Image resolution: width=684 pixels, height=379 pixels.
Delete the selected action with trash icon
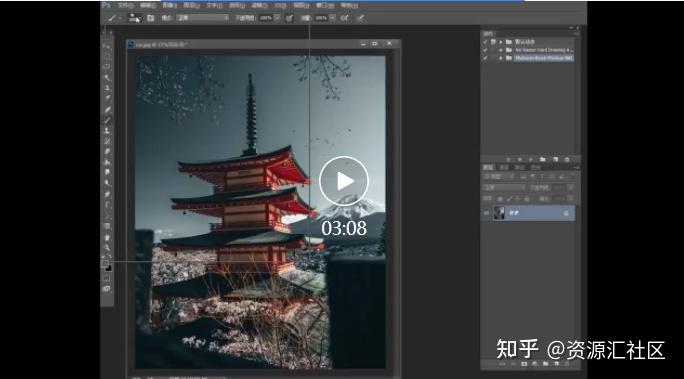(567, 160)
